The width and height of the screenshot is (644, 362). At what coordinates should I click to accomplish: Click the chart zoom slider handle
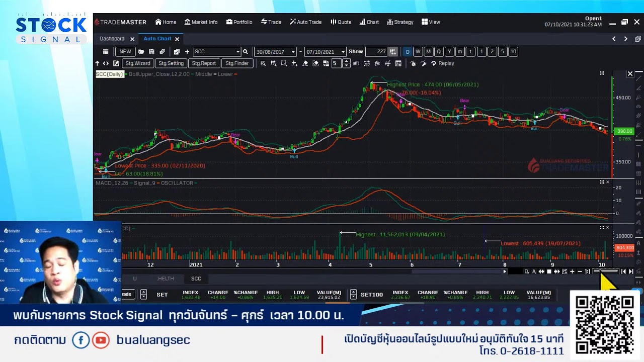[600, 271]
